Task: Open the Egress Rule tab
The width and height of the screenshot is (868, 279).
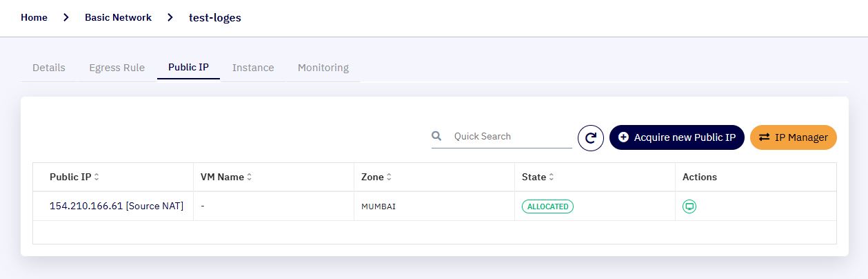Action: (117, 68)
